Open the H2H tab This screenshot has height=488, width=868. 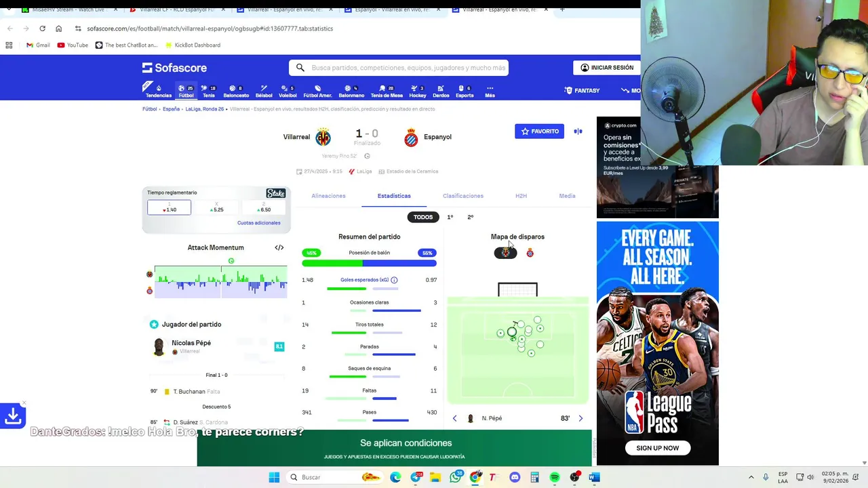pos(521,196)
